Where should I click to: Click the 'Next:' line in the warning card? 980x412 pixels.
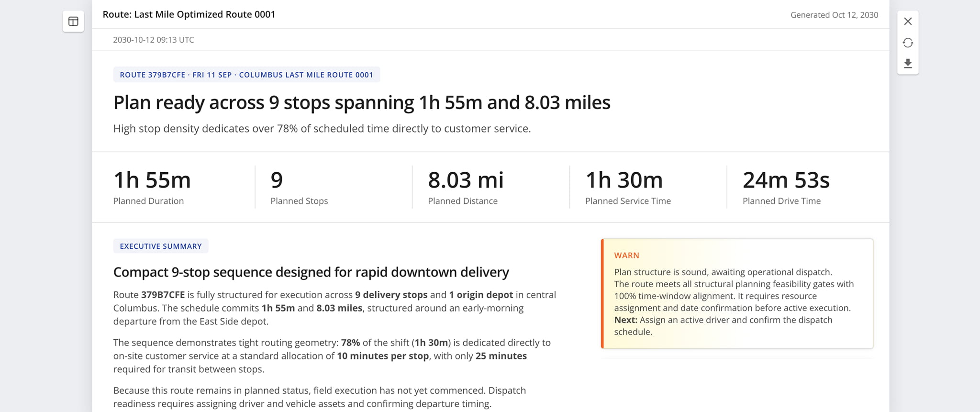click(723, 326)
